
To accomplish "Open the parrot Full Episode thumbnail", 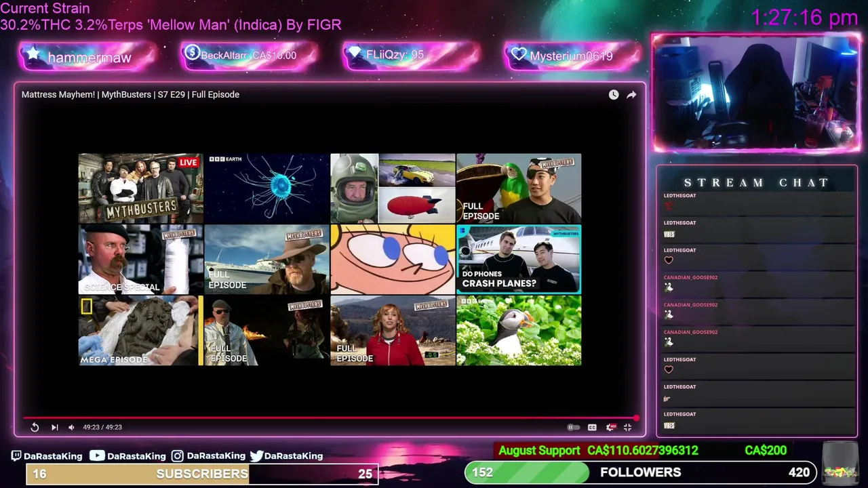I will (519, 188).
